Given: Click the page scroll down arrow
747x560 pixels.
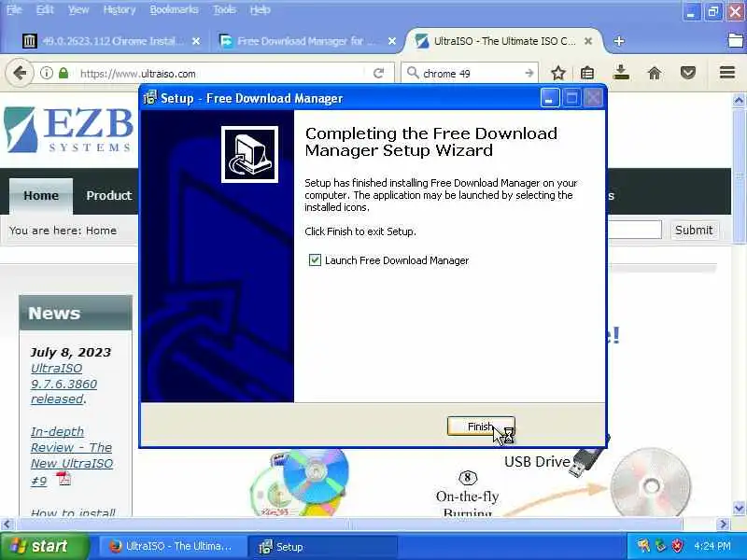Looking at the screenshot, I should tap(739, 508).
